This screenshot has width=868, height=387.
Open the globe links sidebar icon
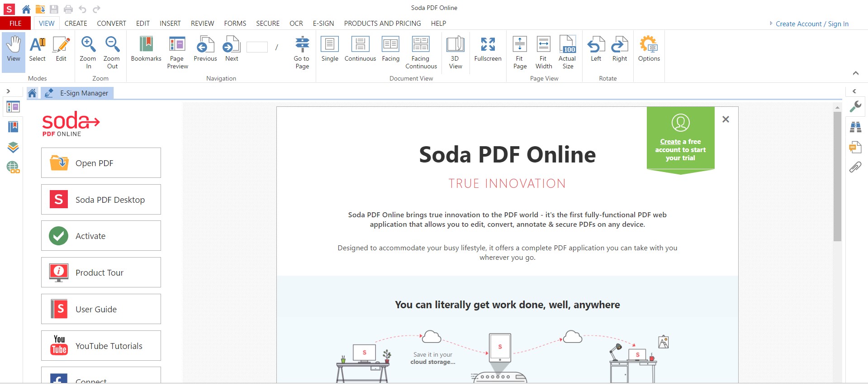pos(13,167)
